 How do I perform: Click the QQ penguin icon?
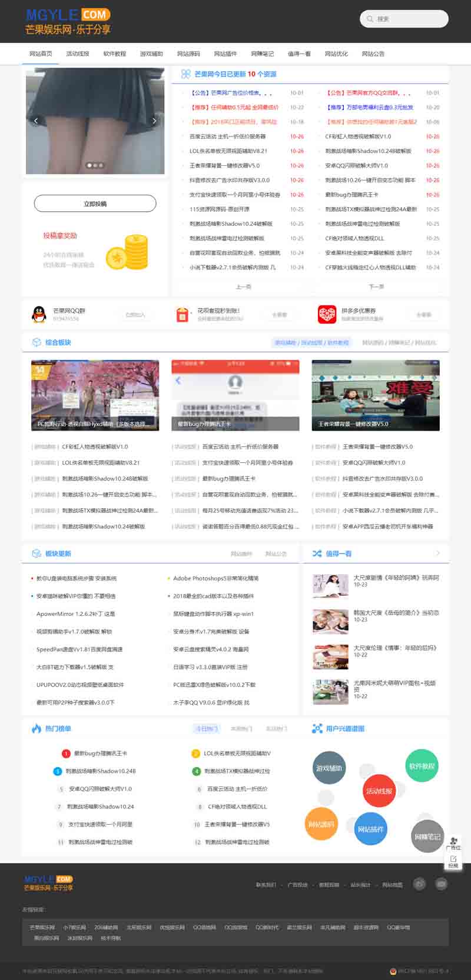[x=39, y=315]
